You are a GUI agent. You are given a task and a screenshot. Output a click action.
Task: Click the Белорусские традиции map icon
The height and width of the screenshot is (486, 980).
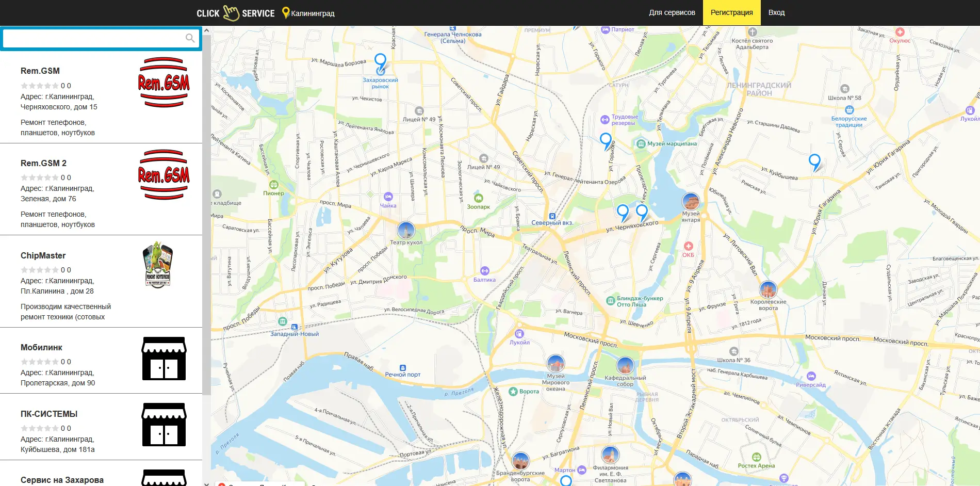click(849, 110)
